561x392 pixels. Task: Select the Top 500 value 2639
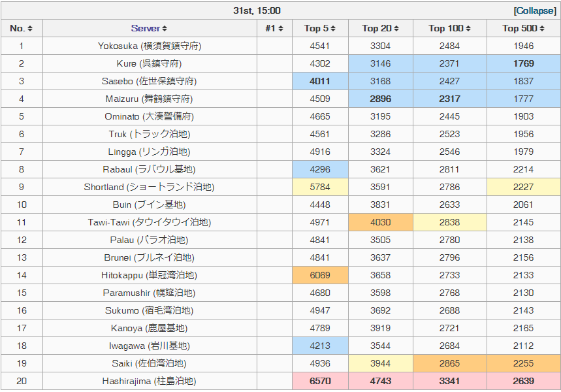pos(523,381)
